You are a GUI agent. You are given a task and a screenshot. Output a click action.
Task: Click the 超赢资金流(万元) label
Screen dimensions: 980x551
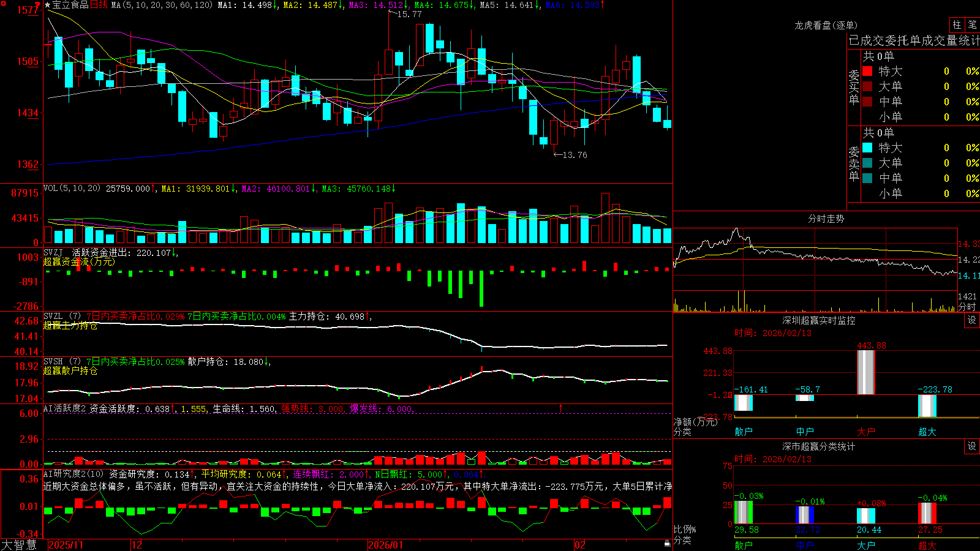click(x=79, y=261)
